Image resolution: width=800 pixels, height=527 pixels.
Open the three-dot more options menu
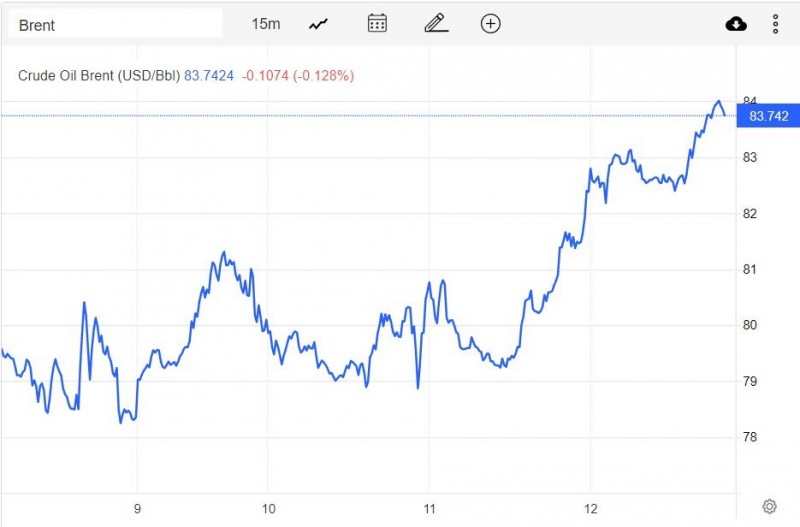(x=776, y=24)
